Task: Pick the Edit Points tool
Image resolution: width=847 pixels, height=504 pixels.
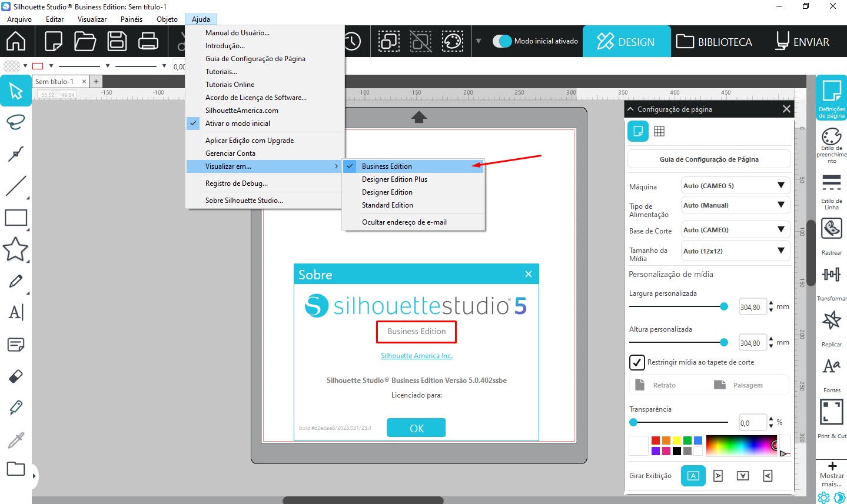Action: (x=15, y=154)
